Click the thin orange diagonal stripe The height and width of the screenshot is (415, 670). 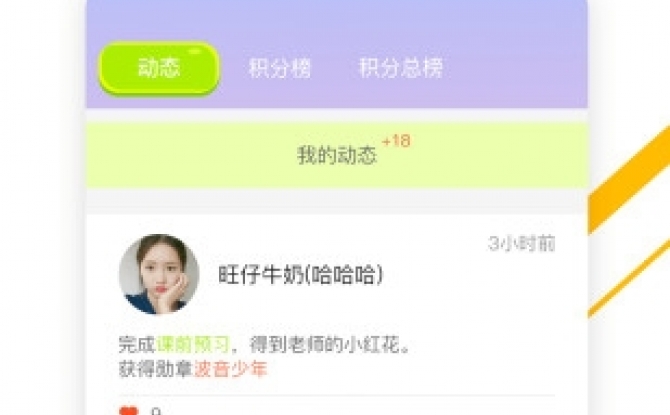point(629,278)
